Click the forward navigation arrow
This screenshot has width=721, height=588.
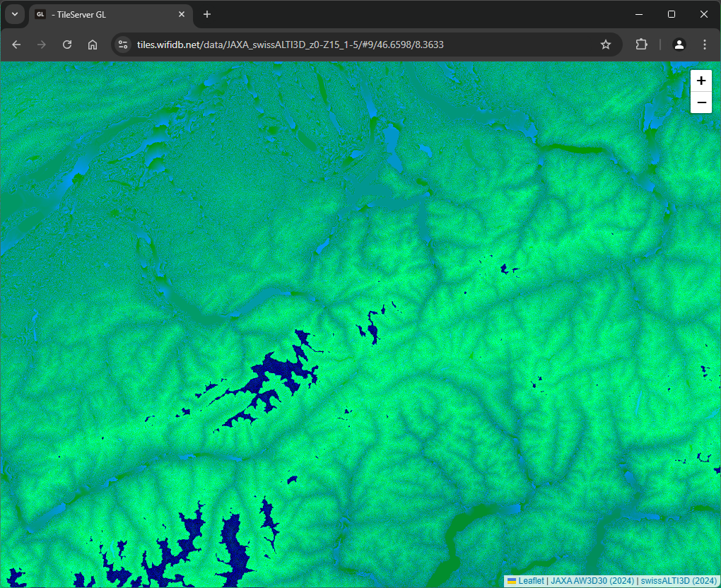tap(42, 45)
